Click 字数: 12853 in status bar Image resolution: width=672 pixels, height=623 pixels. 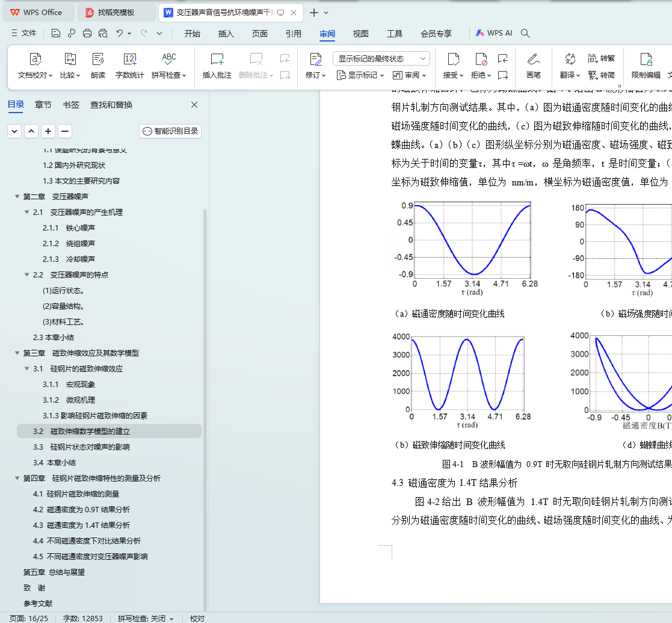pos(82,618)
